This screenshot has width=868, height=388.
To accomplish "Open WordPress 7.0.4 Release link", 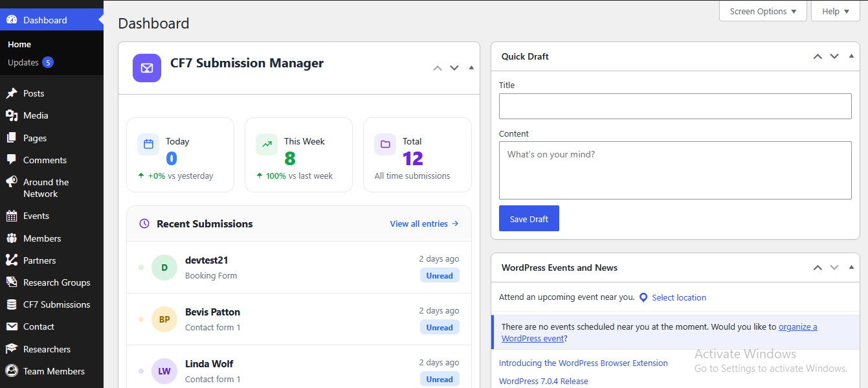I will coord(544,382).
